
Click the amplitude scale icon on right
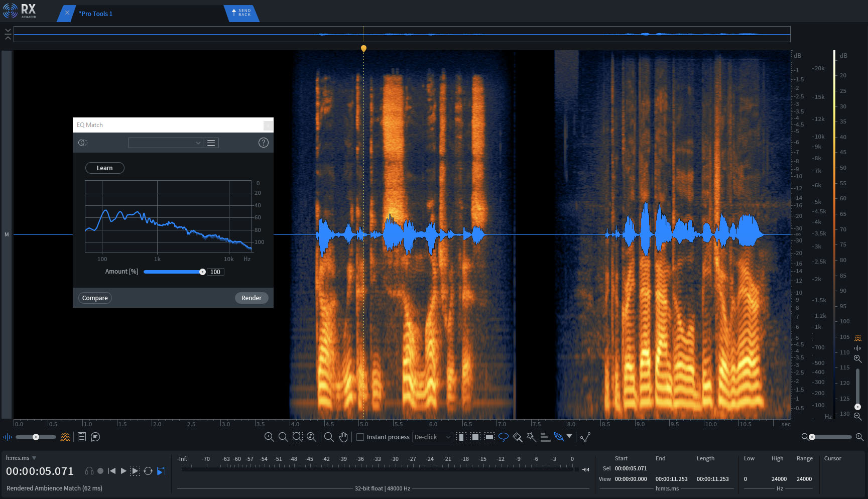pos(858,348)
